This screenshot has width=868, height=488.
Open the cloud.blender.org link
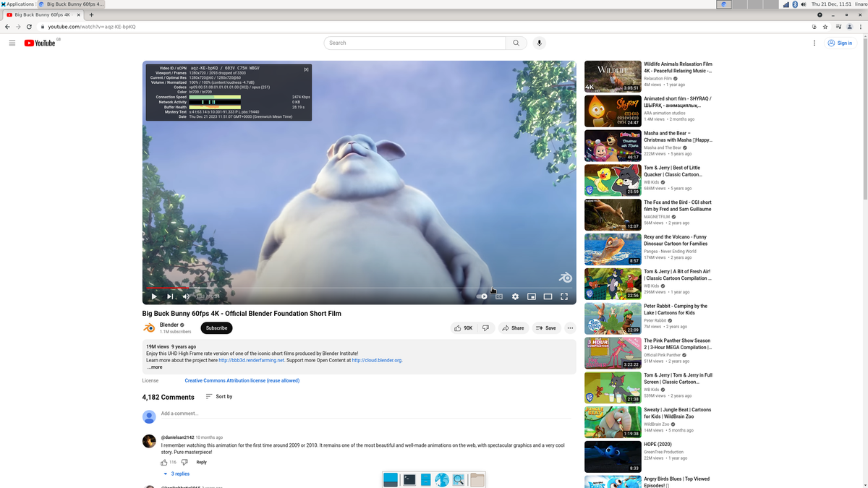coord(377,360)
